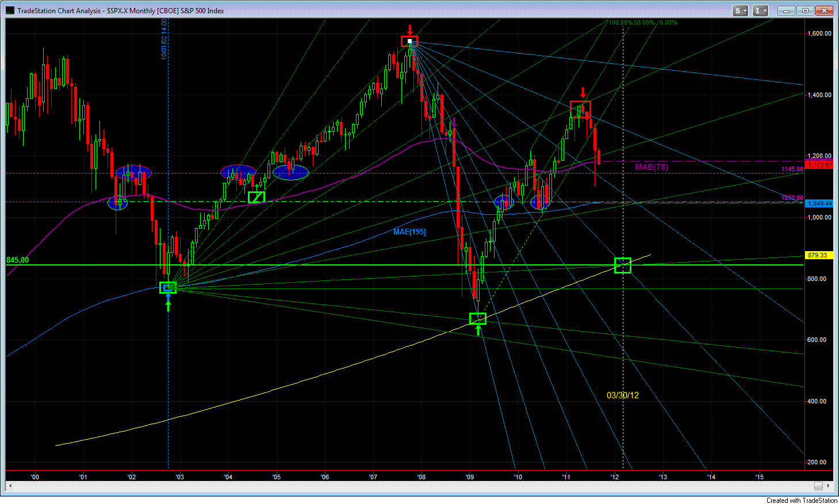Open the S dropdown in the title bar
This screenshot has height=504, width=839.
740,10
